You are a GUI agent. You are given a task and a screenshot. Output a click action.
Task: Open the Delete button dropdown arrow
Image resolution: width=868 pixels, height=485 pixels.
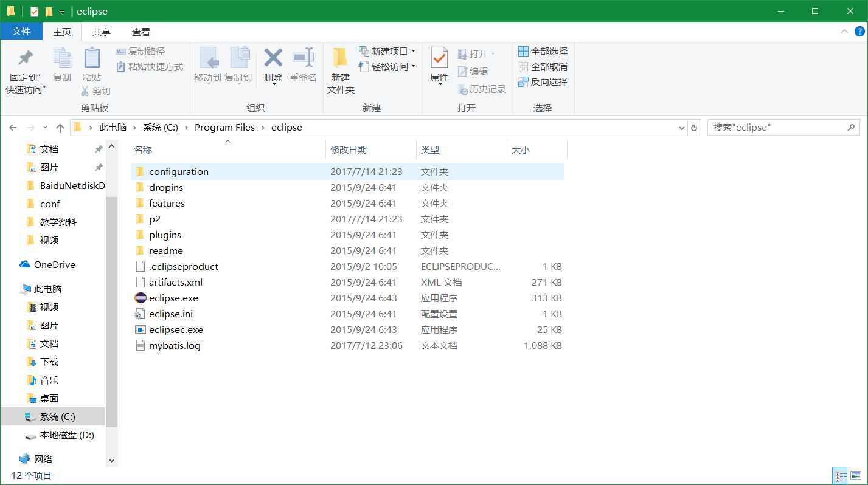click(x=274, y=84)
